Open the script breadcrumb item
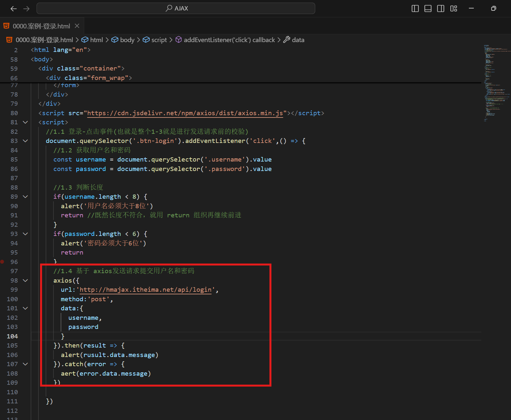Screen dimensions: 511x420 159,40
